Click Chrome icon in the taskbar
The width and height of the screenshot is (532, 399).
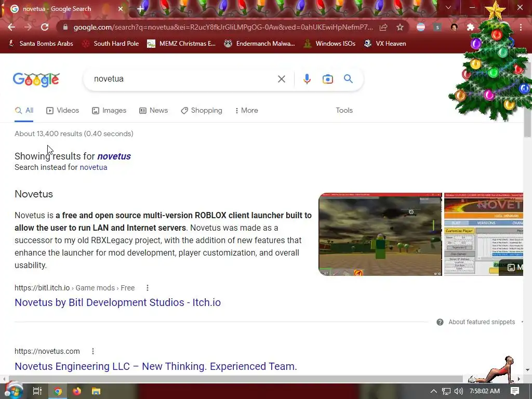(x=58, y=391)
